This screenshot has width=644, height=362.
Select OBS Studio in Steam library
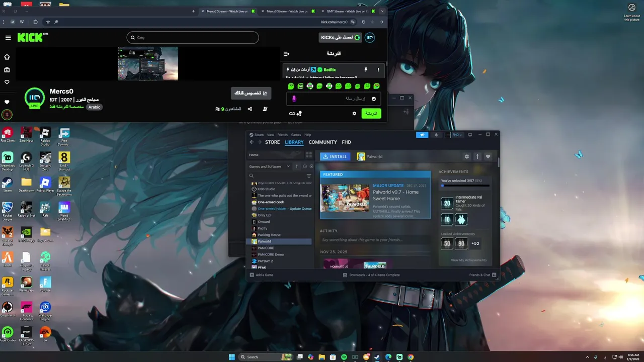click(266, 189)
